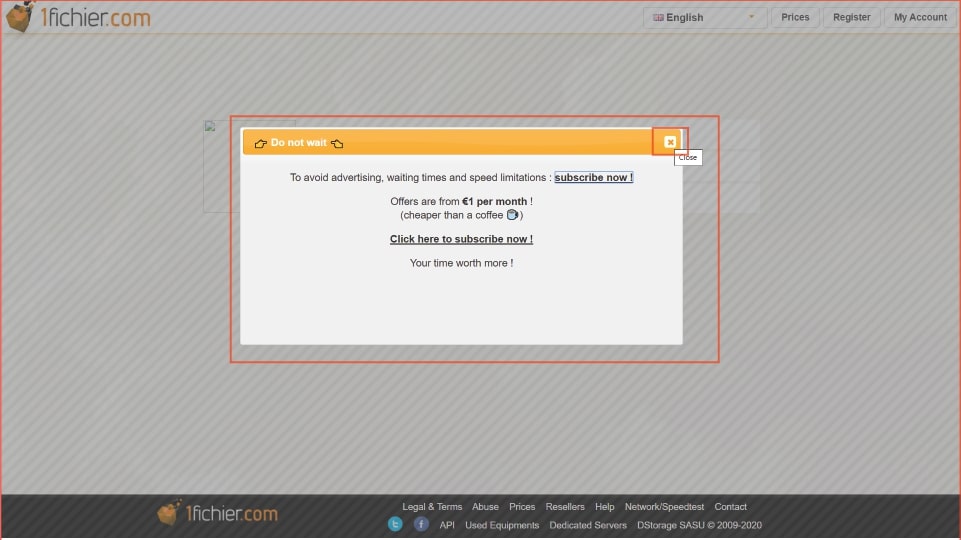Open the API link in footer
961x540 pixels.
(447, 525)
